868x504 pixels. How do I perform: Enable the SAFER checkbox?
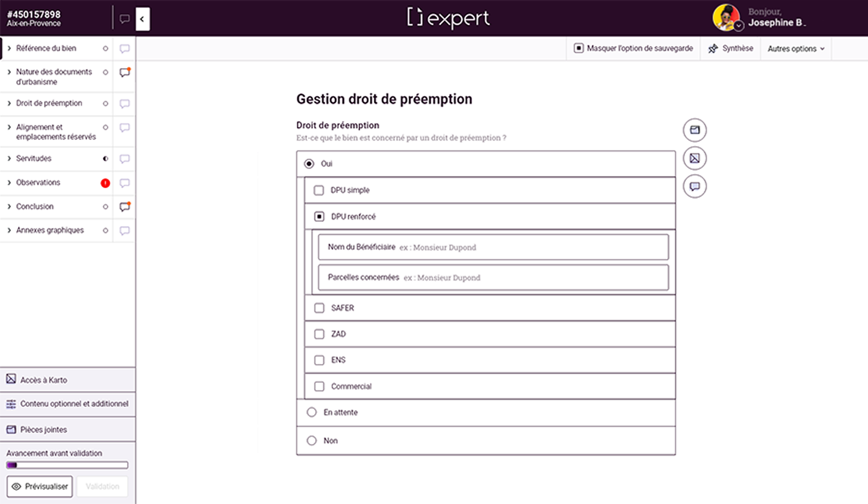coord(319,308)
